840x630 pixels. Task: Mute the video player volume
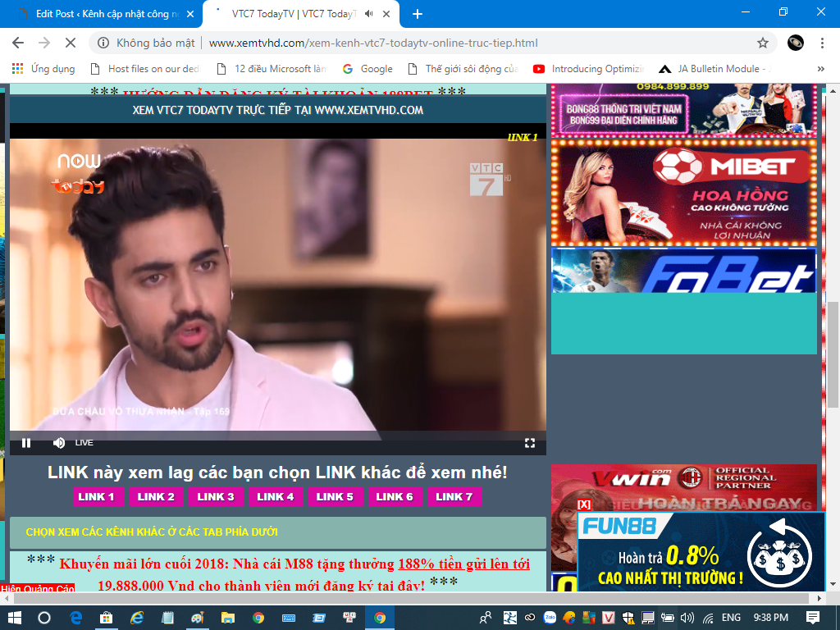tap(59, 443)
